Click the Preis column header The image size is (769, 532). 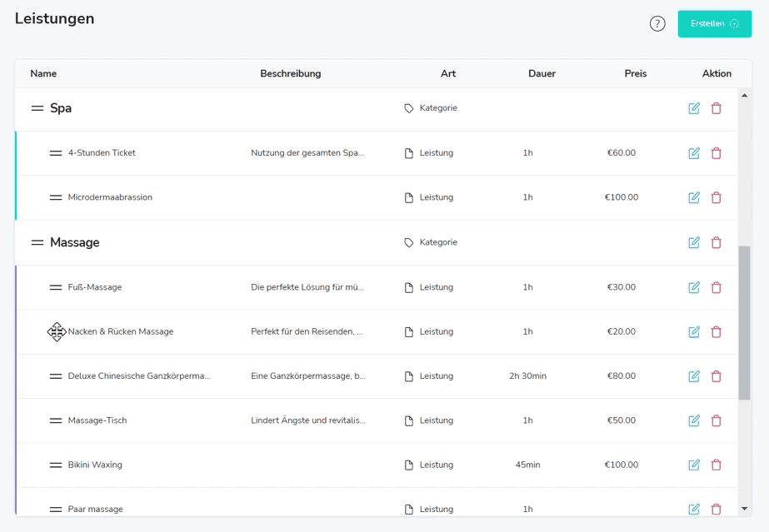click(635, 73)
